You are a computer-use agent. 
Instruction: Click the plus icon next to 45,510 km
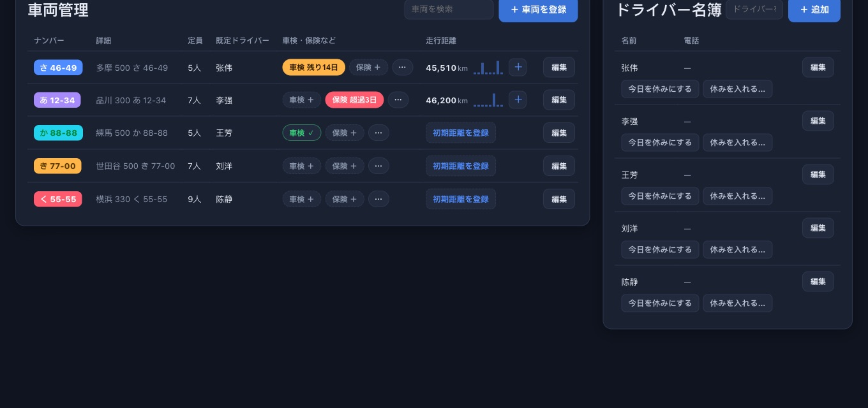(x=518, y=67)
